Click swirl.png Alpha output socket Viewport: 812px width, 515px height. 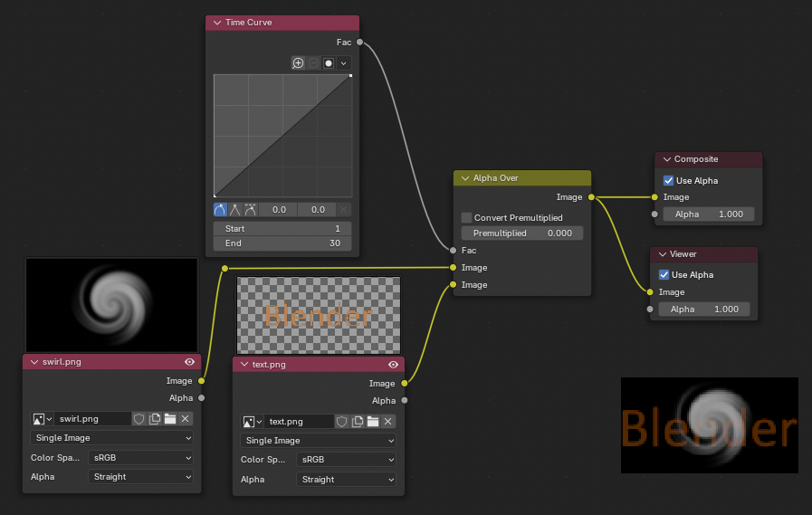point(202,398)
